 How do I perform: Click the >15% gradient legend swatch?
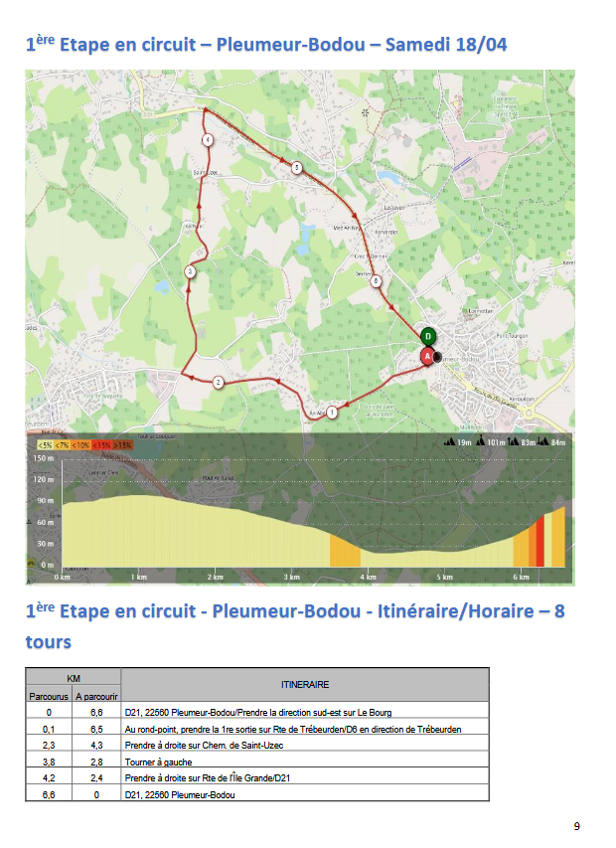pos(121,444)
